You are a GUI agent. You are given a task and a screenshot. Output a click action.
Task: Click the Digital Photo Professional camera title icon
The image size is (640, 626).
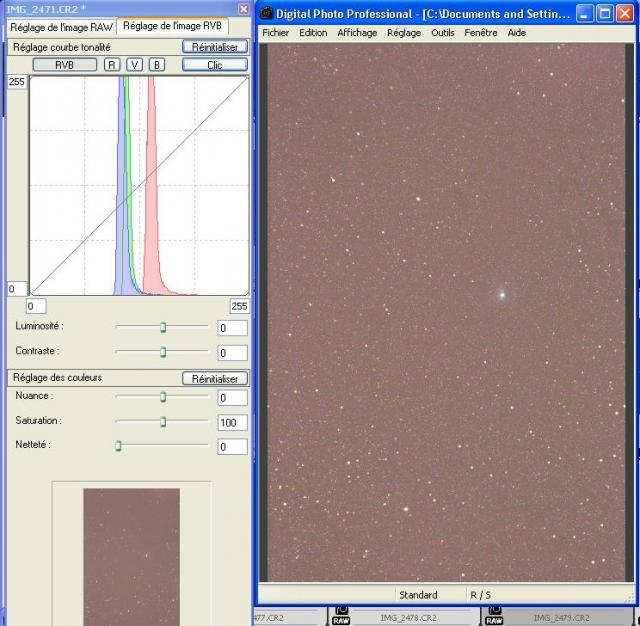tap(267, 13)
